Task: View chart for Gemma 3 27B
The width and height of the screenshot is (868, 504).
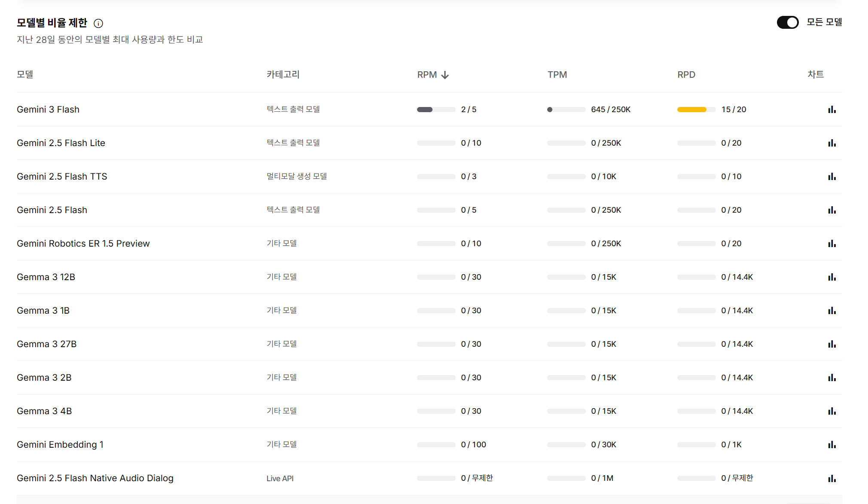Action: [832, 344]
